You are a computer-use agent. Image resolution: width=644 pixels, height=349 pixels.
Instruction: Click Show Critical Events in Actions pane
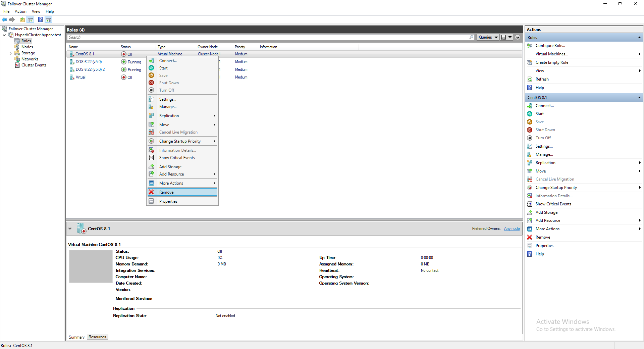pyautogui.click(x=553, y=204)
